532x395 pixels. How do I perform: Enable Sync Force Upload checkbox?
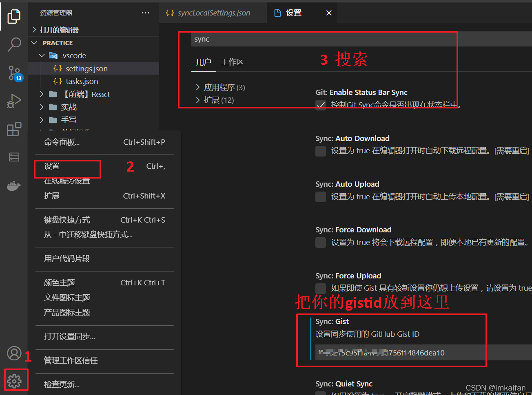point(321,288)
